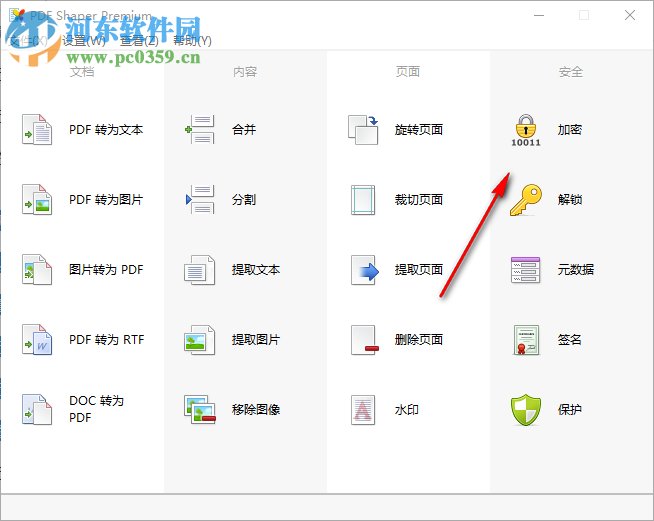This screenshot has width=654, height=521.
Task: Click the 分割 split icon
Action: point(200,200)
